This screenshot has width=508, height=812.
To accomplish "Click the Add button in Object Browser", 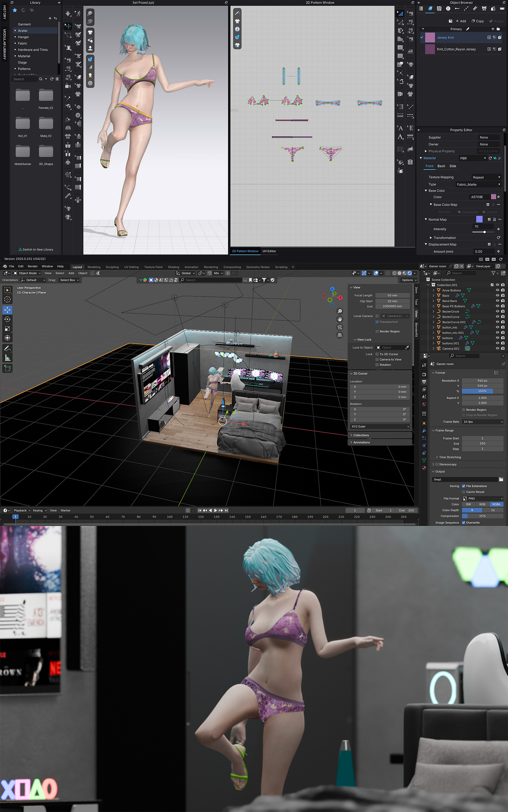I will click(461, 21).
